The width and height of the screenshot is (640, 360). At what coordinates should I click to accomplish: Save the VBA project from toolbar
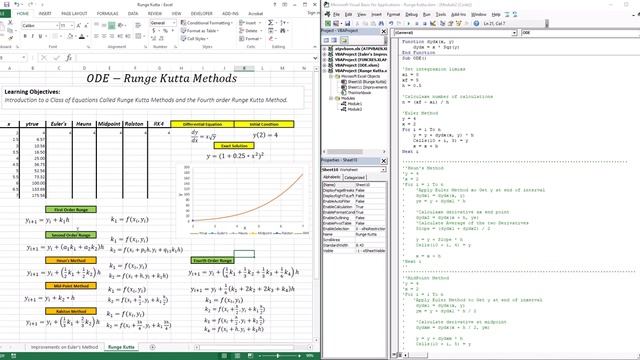[347, 24]
